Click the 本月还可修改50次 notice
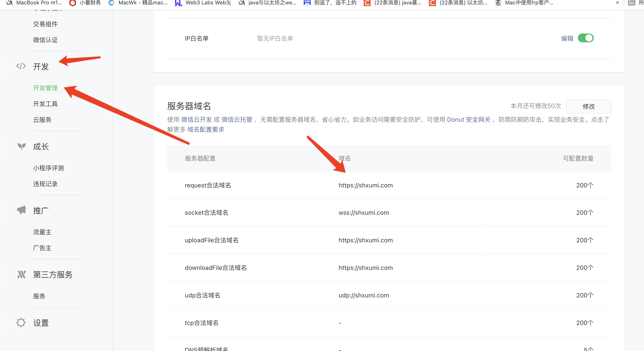The width and height of the screenshot is (644, 351). 536,106
